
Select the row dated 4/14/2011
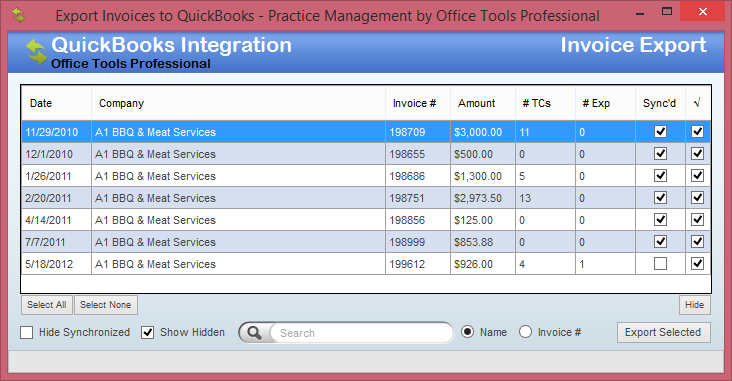click(x=366, y=219)
